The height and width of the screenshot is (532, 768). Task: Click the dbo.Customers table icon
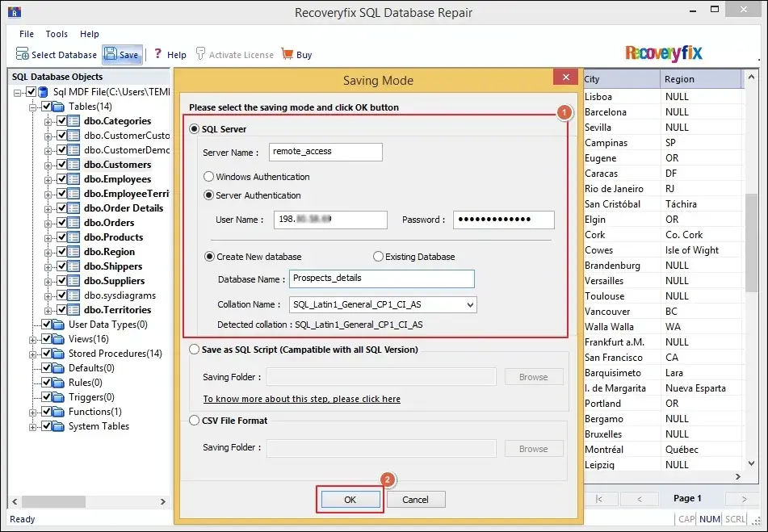[x=73, y=165]
